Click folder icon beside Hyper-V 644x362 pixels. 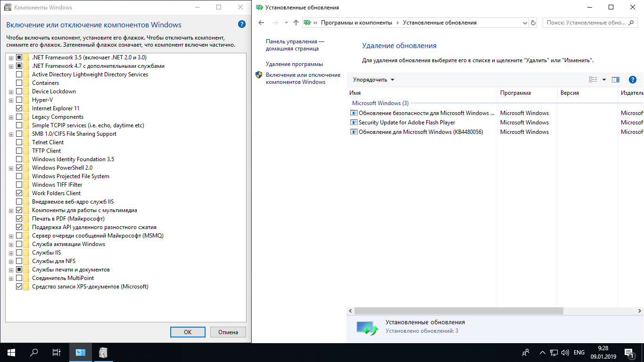click(x=27, y=100)
